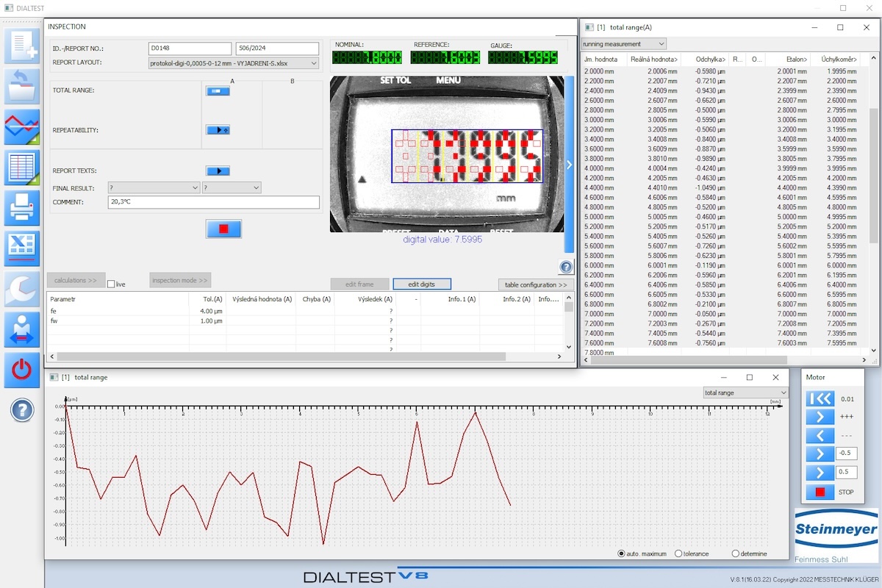Click the motor -0.5 step input field
The image size is (882, 588).
pyautogui.click(x=847, y=453)
